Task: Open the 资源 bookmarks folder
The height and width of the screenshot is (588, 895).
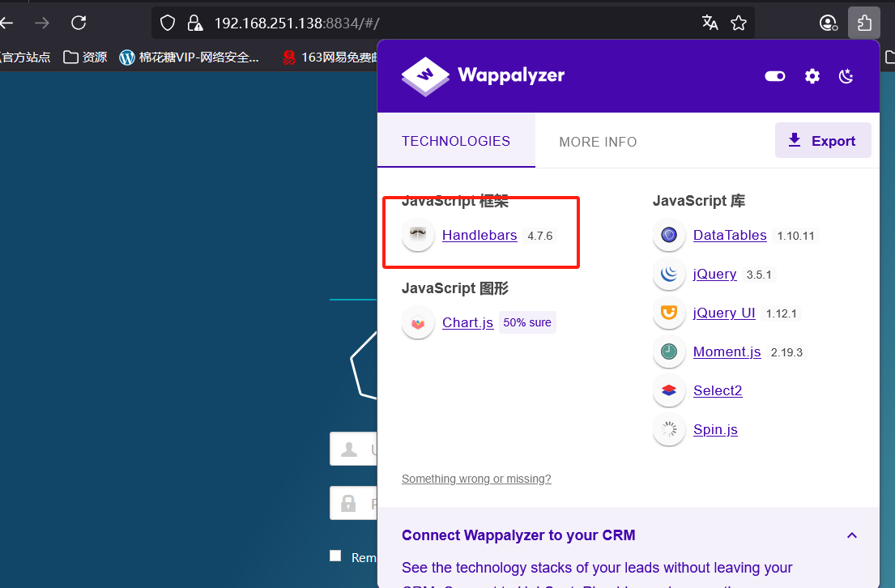Action: point(86,57)
